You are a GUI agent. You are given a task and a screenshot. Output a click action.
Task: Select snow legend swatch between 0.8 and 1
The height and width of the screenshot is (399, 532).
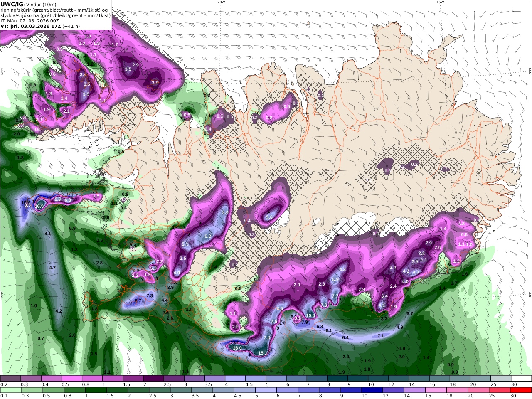(x=92, y=378)
